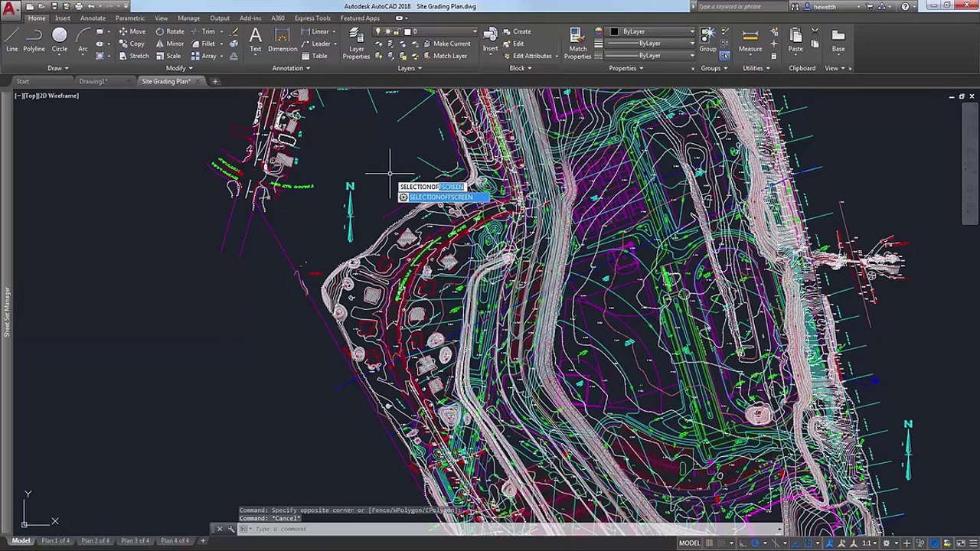Open the Plan 2 of 4 layout tab

pyautogui.click(x=95, y=541)
